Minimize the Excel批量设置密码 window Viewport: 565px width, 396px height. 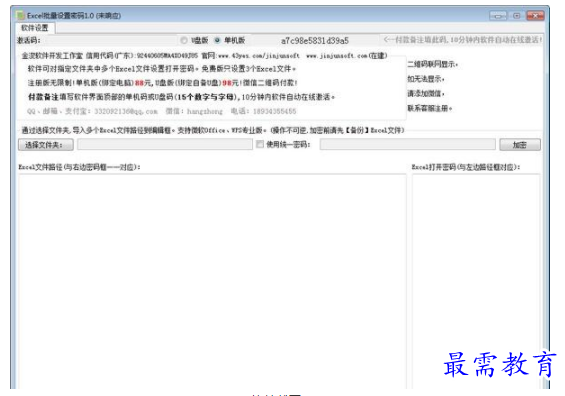(498, 16)
